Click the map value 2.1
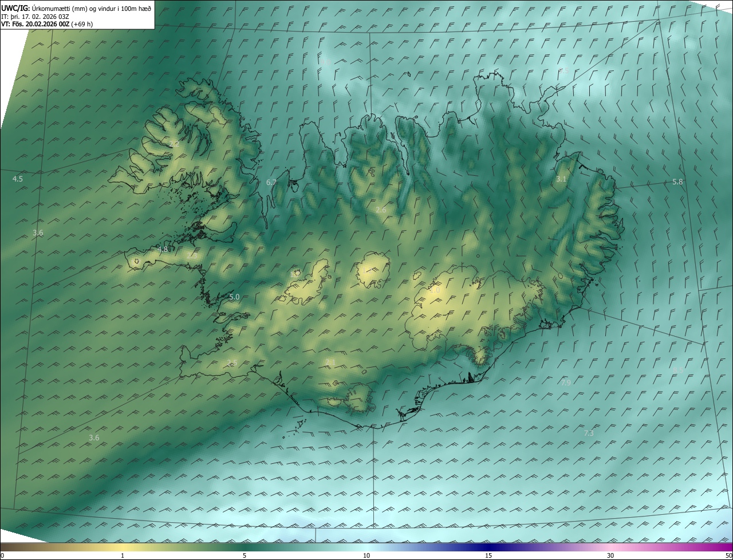Screen dimensions: 733x560 [x=330, y=362]
